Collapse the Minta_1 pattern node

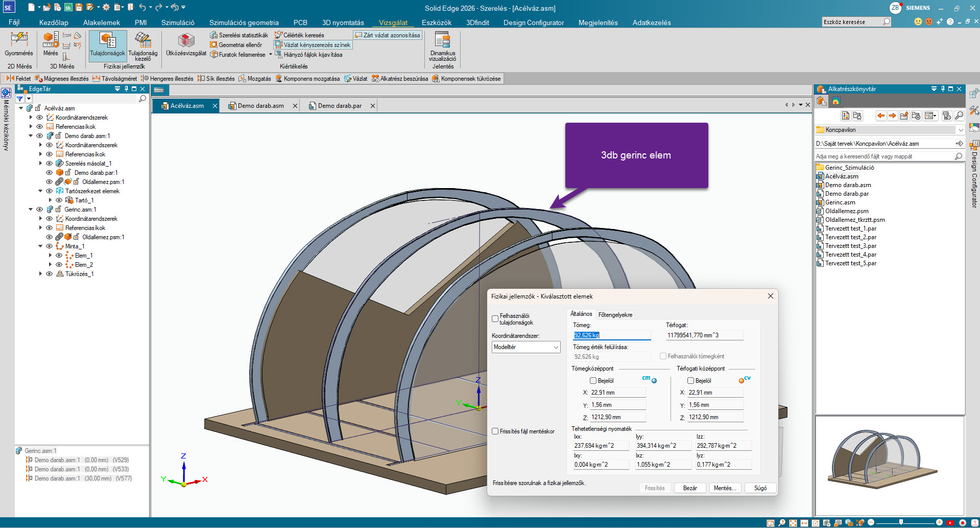40,246
